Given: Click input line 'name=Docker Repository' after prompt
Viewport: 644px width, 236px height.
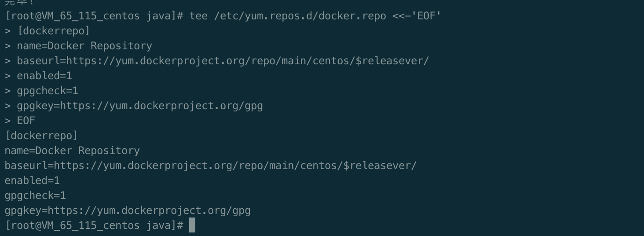Looking at the screenshot, I should tap(84, 46).
